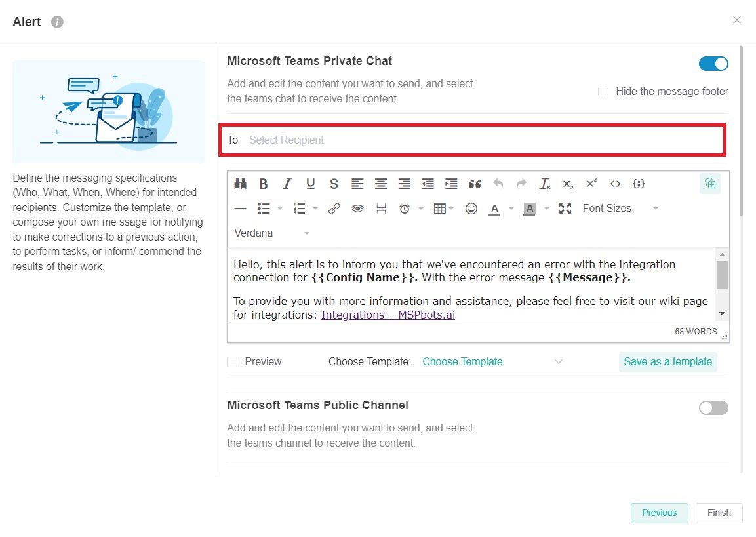The height and width of the screenshot is (537, 756).
Task: Click the insert link chain icon
Action: (334, 209)
